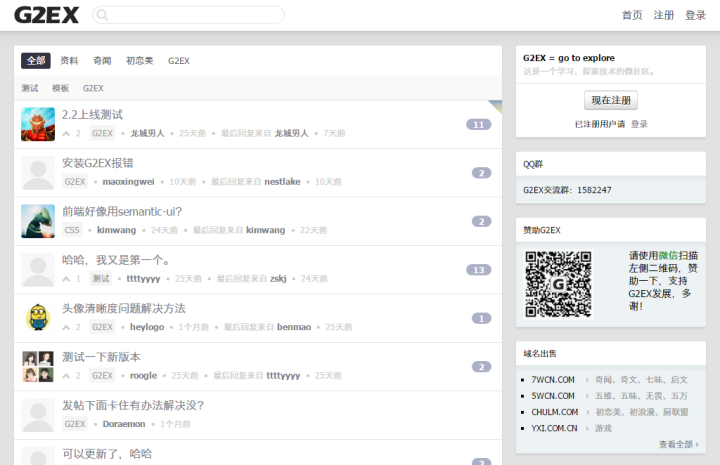Viewport: 720px width, 465px height.
Task: Open author profile Doraemon
Action: point(124,424)
